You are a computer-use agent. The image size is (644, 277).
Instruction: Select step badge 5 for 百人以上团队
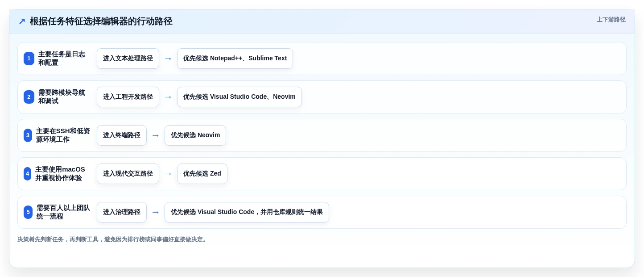tap(28, 212)
